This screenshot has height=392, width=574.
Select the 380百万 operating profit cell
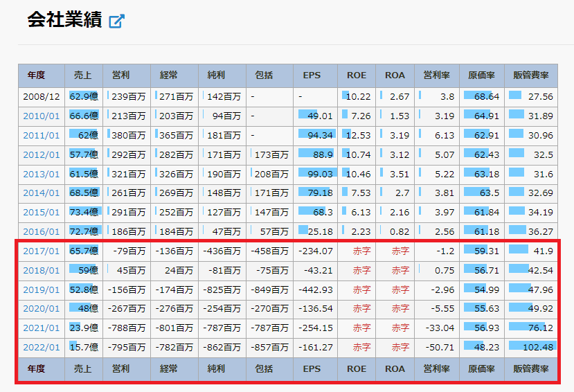[127, 136]
